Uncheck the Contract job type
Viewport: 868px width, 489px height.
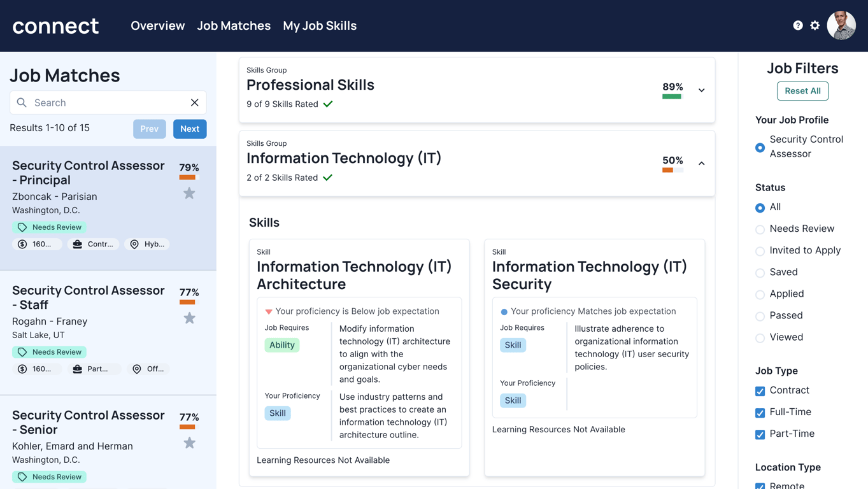760,391
